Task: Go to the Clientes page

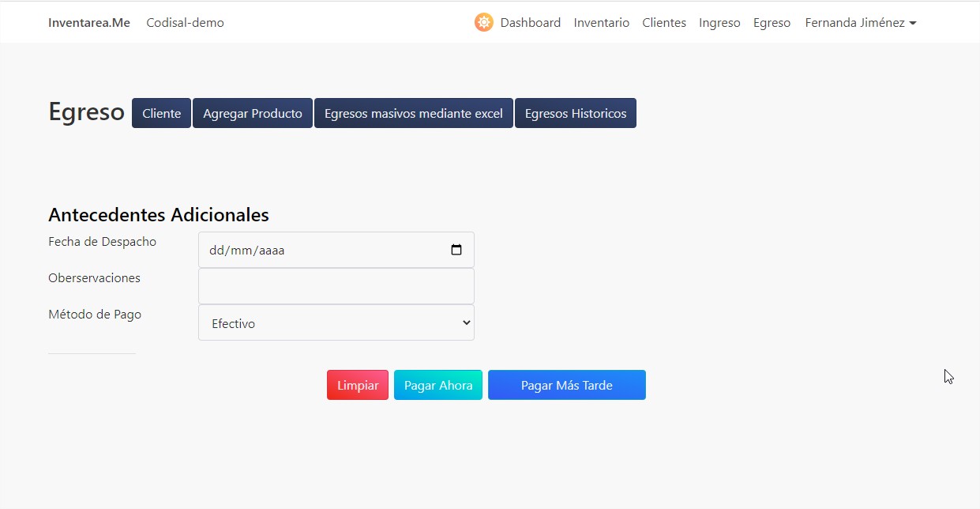Action: [663, 22]
